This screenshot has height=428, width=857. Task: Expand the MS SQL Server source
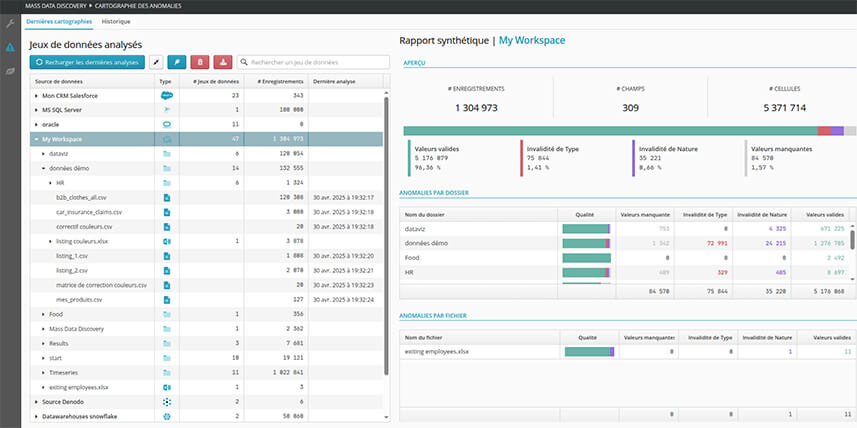(x=36, y=110)
